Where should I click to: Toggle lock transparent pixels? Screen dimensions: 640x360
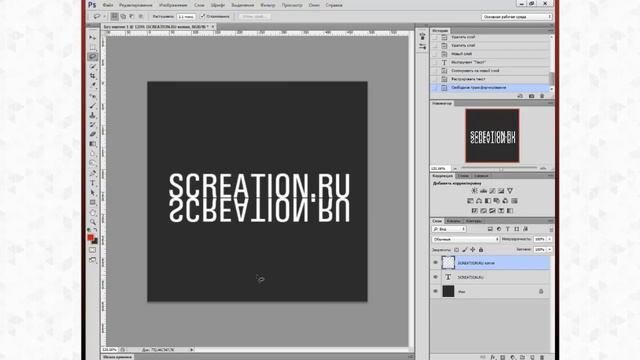456,249
